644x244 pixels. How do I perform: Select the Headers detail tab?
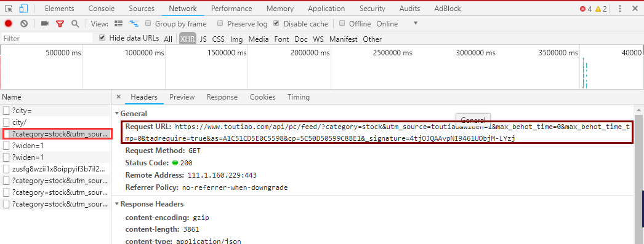[x=144, y=97]
